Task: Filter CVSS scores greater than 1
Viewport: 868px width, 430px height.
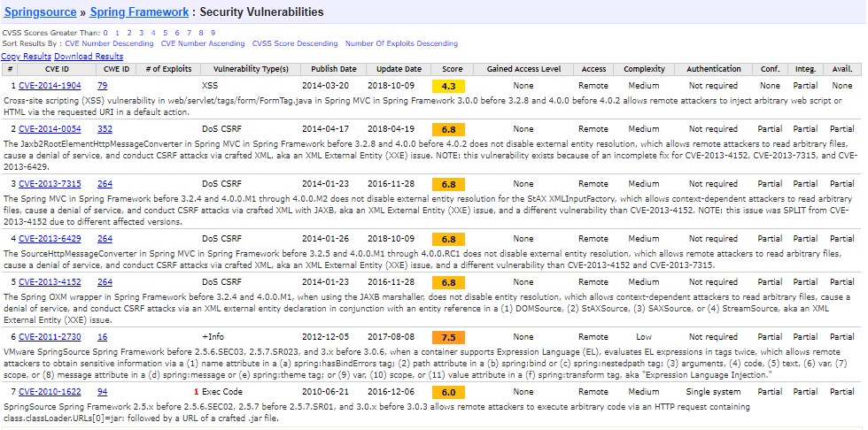Action: pyautogui.click(x=117, y=33)
